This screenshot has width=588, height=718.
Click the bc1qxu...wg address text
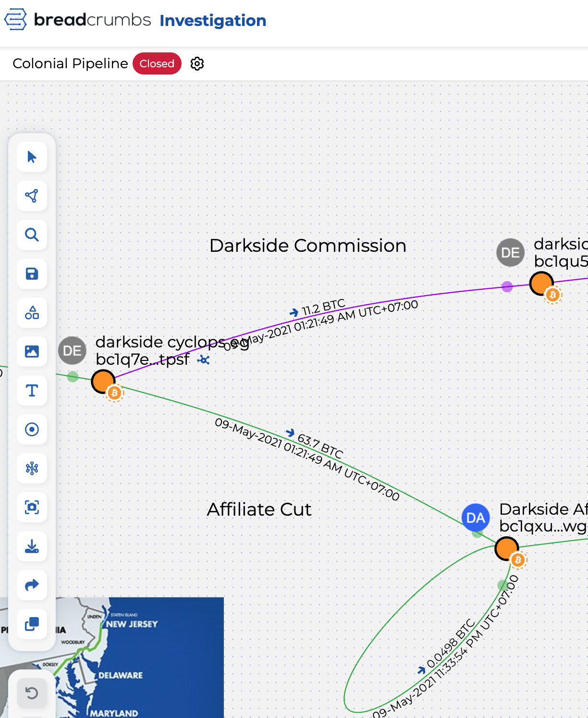pyautogui.click(x=543, y=526)
